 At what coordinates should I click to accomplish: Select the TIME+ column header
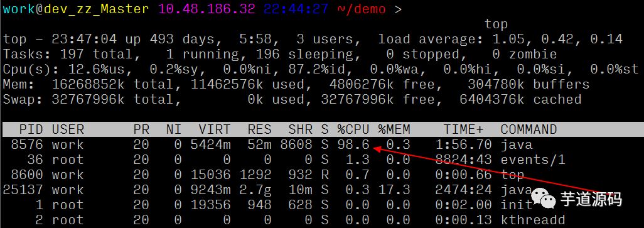pyautogui.click(x=463, y=129)
